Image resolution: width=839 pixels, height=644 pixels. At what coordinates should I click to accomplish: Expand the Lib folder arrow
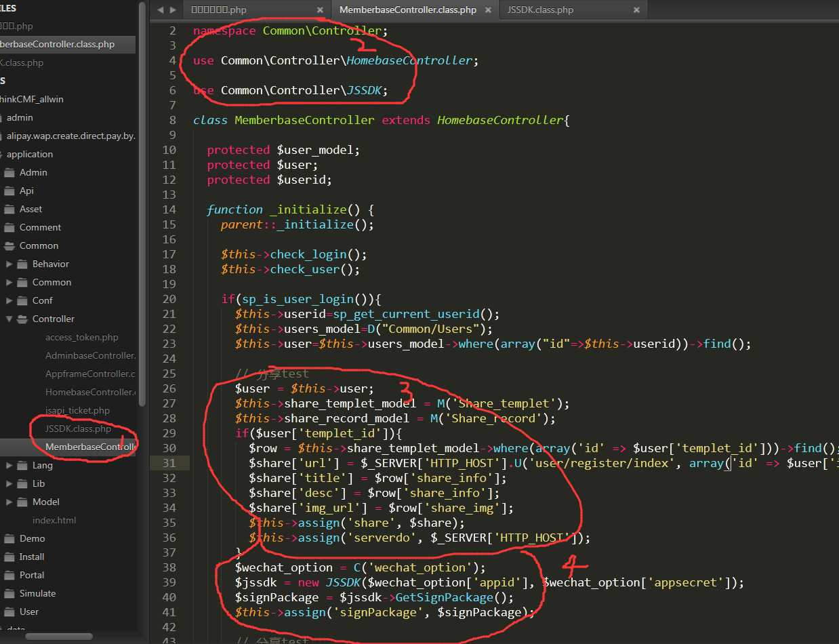[9, 484]
